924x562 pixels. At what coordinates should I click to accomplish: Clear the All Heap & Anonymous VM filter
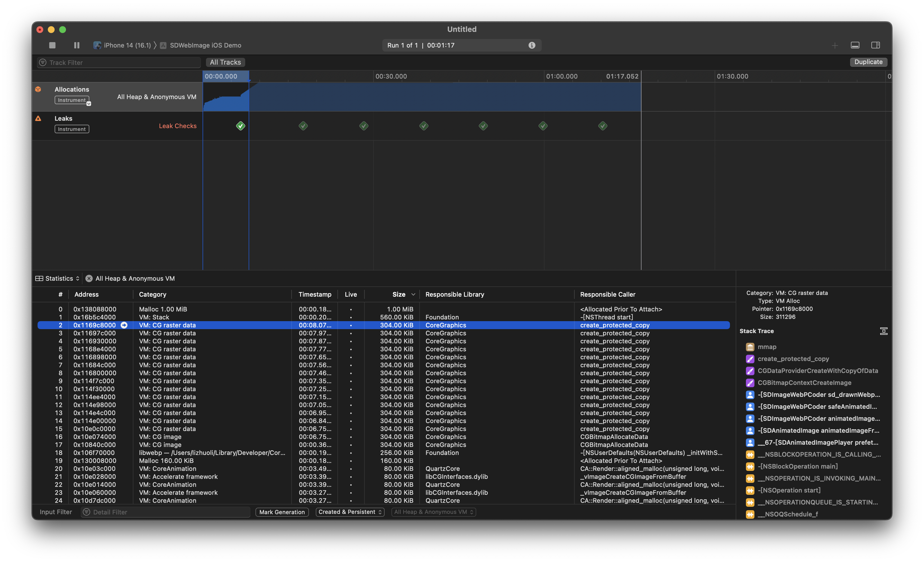click(89, 278)
